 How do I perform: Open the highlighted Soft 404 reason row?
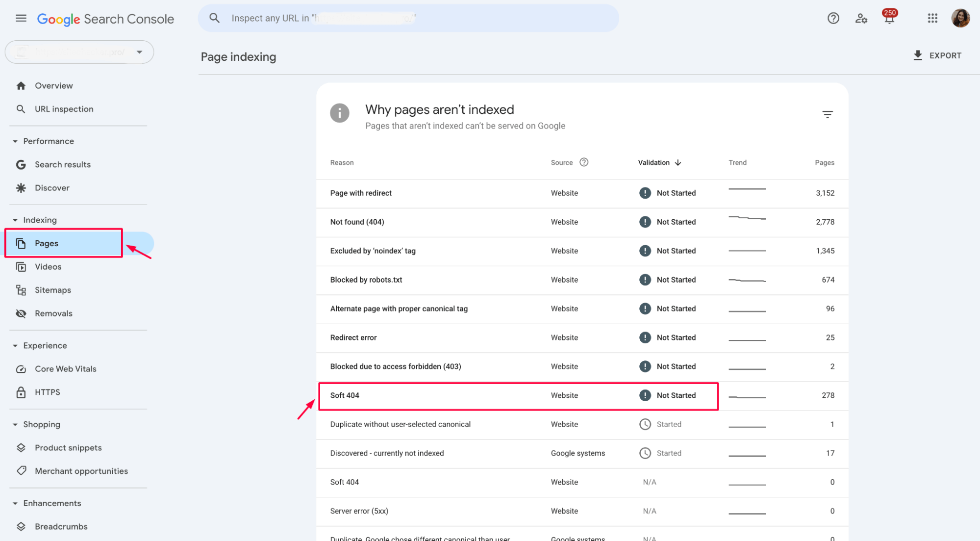[x=345, y=395]
